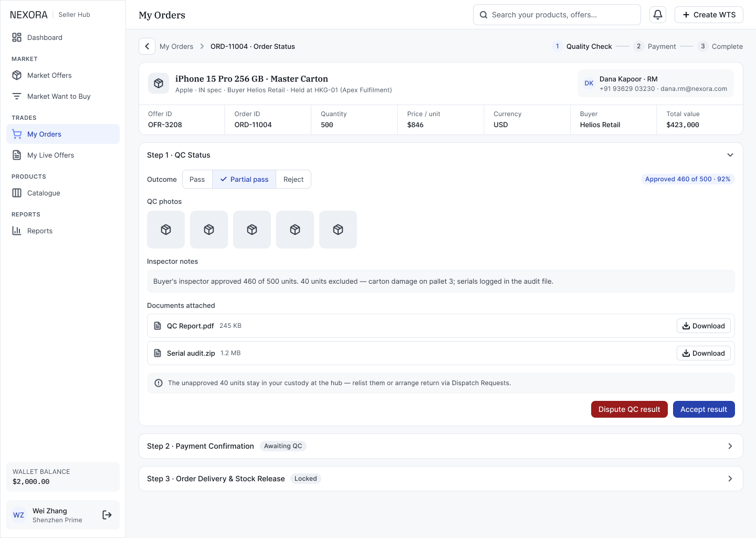The height and width of the screenshot is (538, 756).
Task: Click the Reports bar chart icon
Action: click(x=17, y=231)
